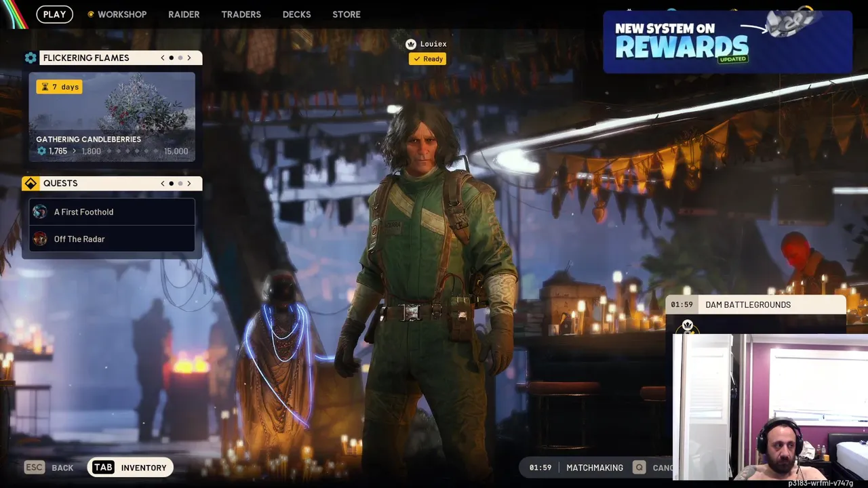This screenshot has width=868, height=488.
Task: Click the streamer webcam overlay
Action: (x=770, y=407)
